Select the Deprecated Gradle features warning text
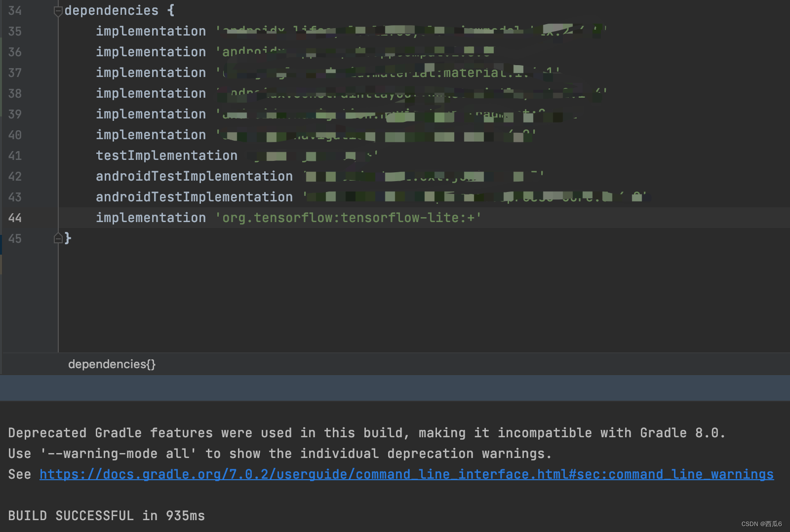The image size is (790, 532). point(365,433)
